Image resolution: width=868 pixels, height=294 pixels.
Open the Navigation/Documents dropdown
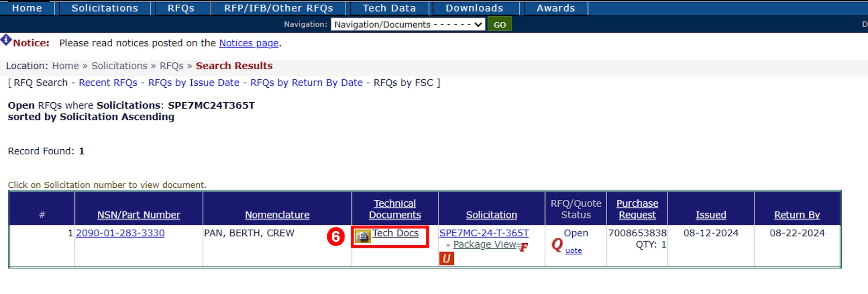tap(408, 24)
